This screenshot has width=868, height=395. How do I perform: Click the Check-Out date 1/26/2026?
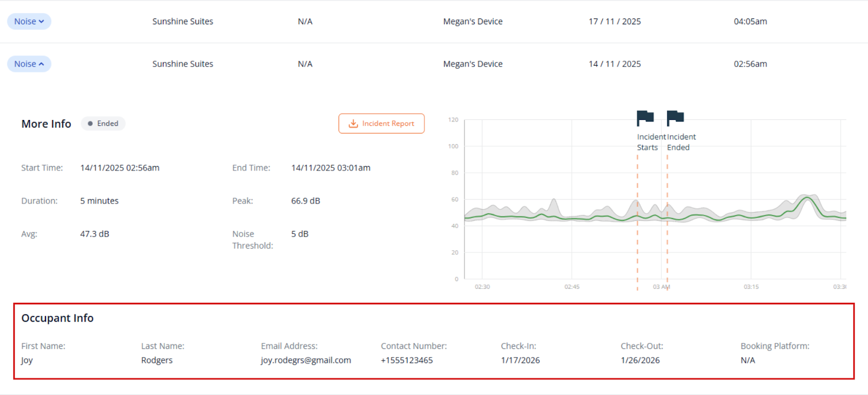tap(640, 360)
